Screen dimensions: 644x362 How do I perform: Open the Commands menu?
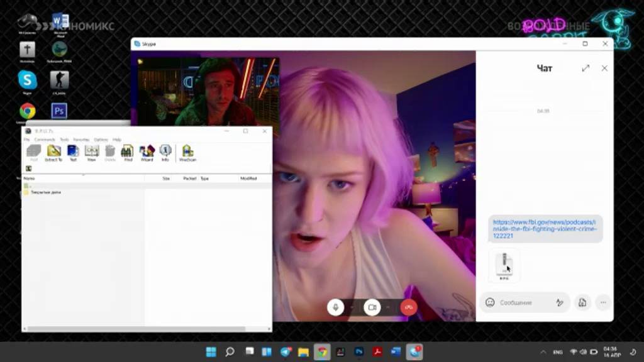(45, 140)
